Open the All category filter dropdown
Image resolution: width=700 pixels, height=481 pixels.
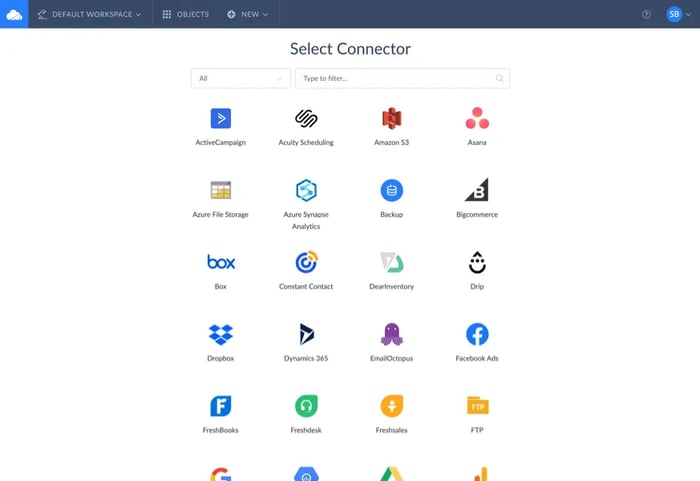pyautogui.click(x=241, y=79)
